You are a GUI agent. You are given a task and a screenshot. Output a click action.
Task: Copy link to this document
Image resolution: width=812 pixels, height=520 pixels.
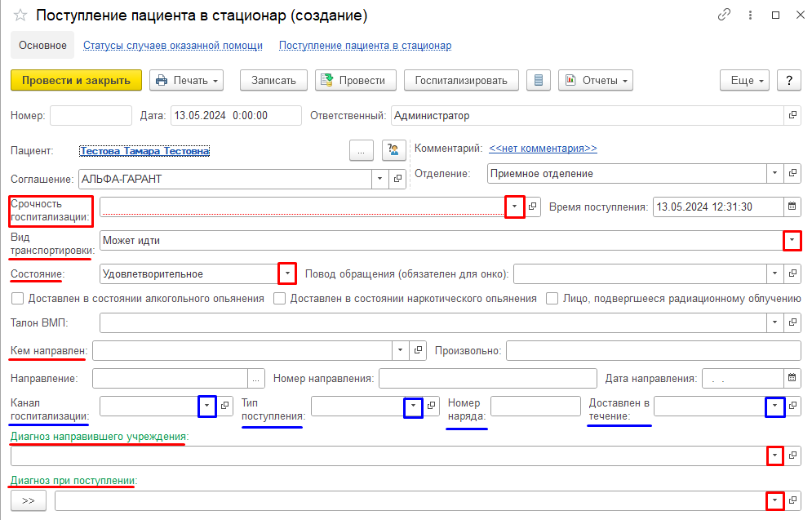pos(724,15)
